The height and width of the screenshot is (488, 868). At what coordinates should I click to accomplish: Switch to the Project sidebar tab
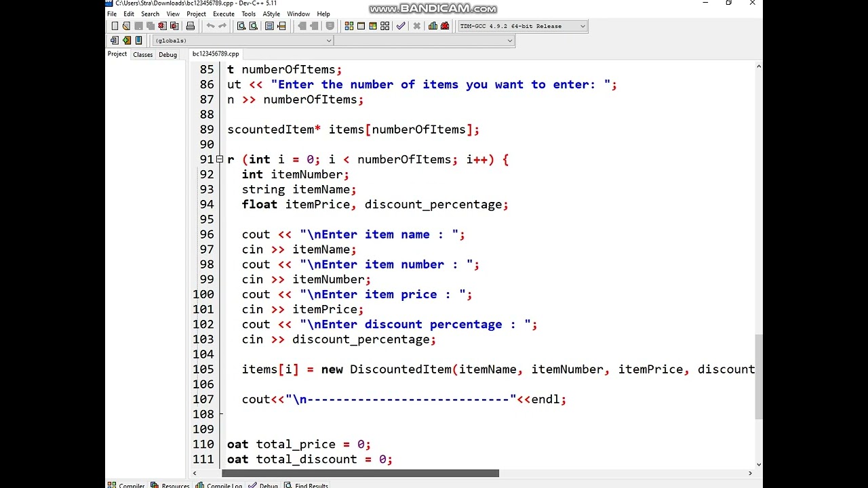pyautogui.click(x=117, y=54)
